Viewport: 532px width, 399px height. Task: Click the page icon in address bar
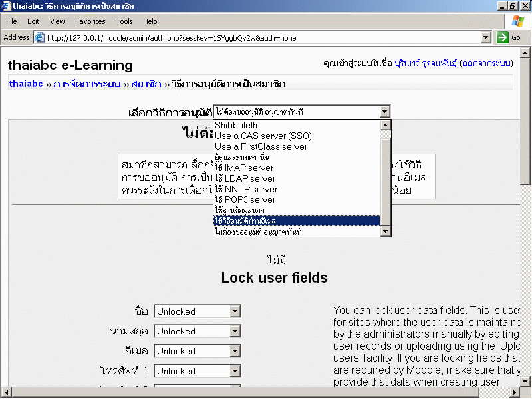pos(39,38)
